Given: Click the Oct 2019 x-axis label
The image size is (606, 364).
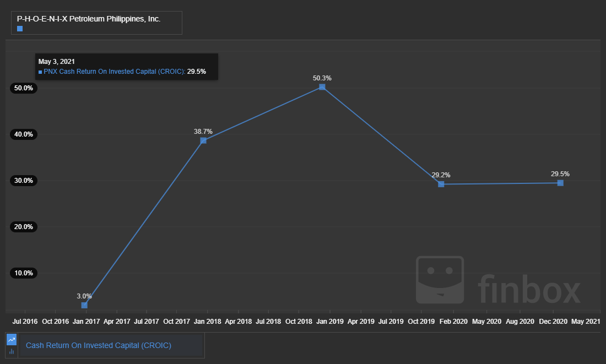Looking at the screenshot, I should (x=421, y=322).
